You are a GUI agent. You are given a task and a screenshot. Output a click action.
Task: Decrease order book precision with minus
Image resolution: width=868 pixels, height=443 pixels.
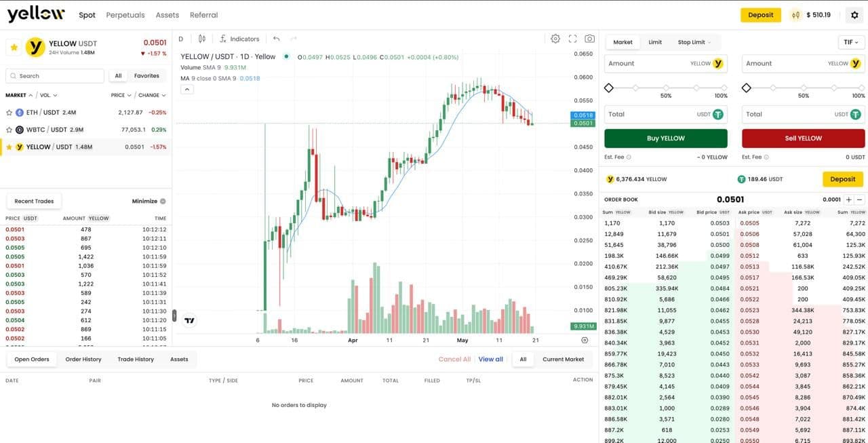859,199
